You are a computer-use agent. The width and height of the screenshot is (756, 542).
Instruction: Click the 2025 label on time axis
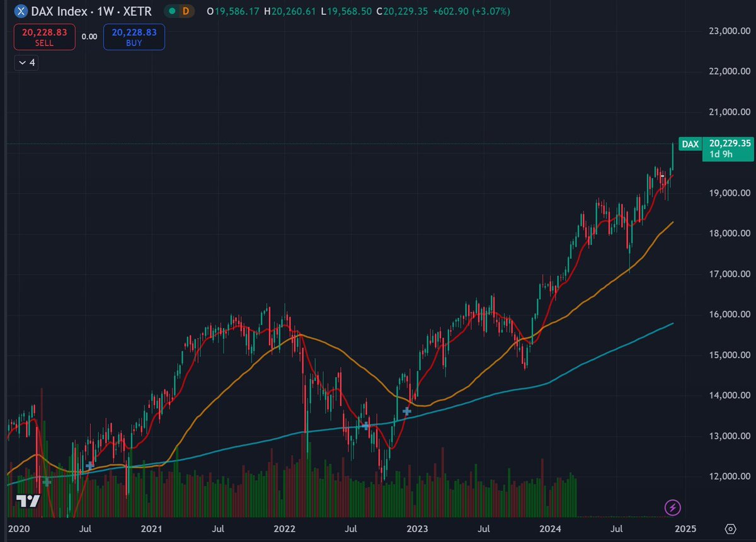pos(685,528)
